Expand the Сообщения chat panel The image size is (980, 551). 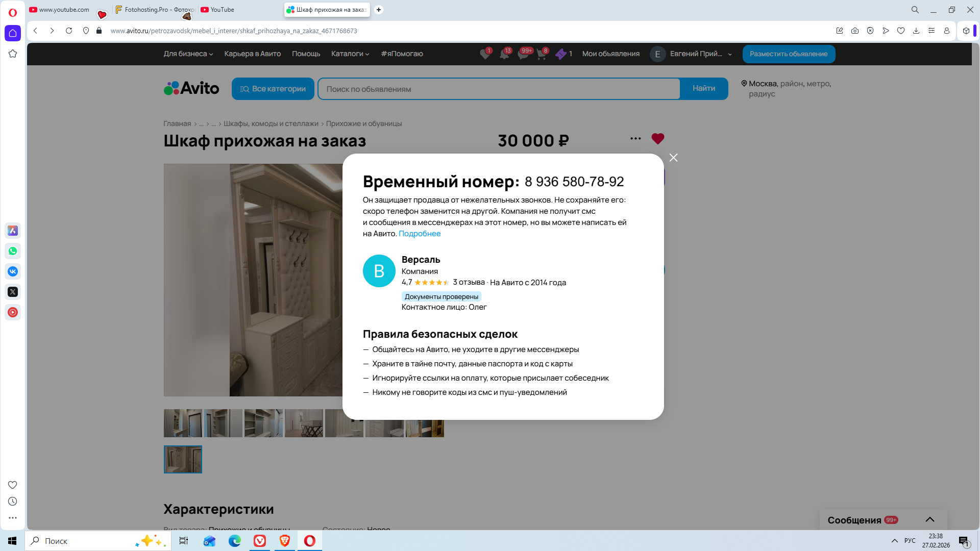(x=929, y=520)
